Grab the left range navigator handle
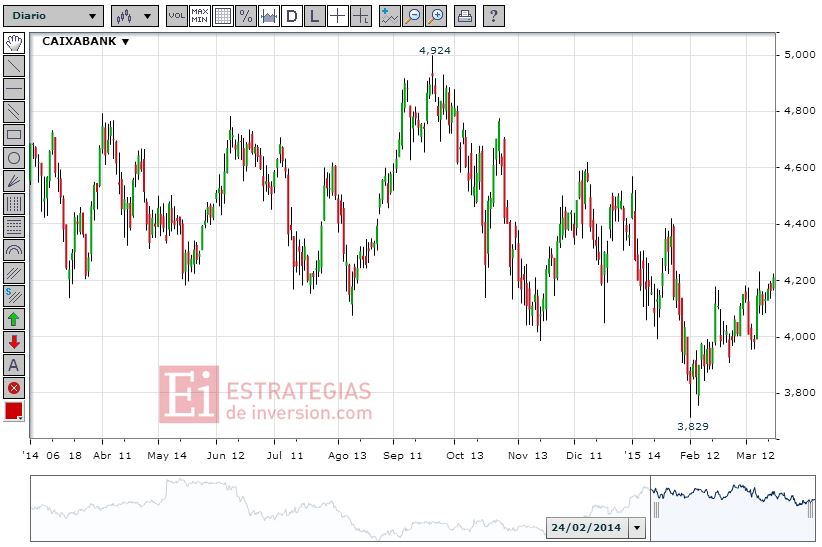The height and width of the screenshot is (547, 822). pos(656,510)
